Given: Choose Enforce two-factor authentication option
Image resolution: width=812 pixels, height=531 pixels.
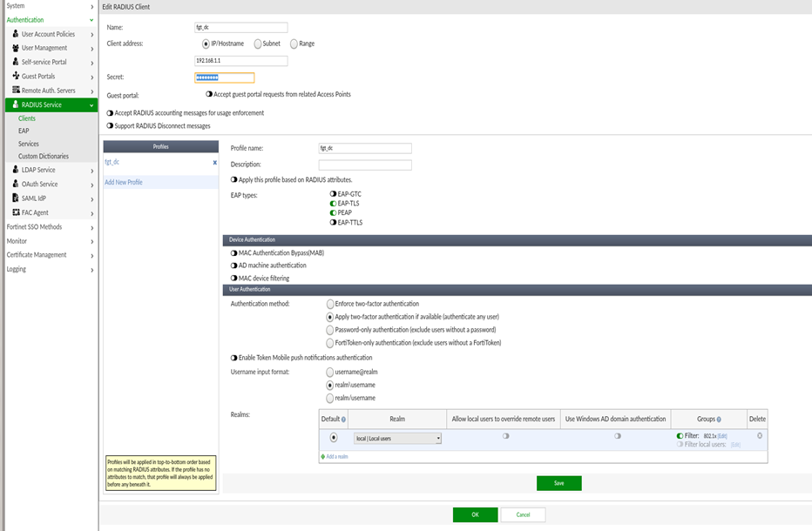Looking at the screenshot, I should coord(329,304).
